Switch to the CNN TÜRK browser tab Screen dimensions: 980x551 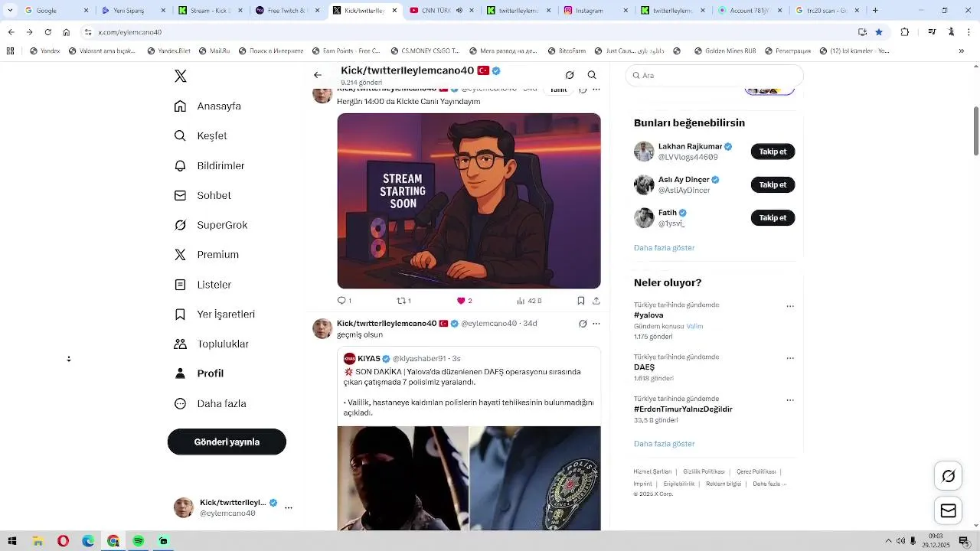pos(441,11)
